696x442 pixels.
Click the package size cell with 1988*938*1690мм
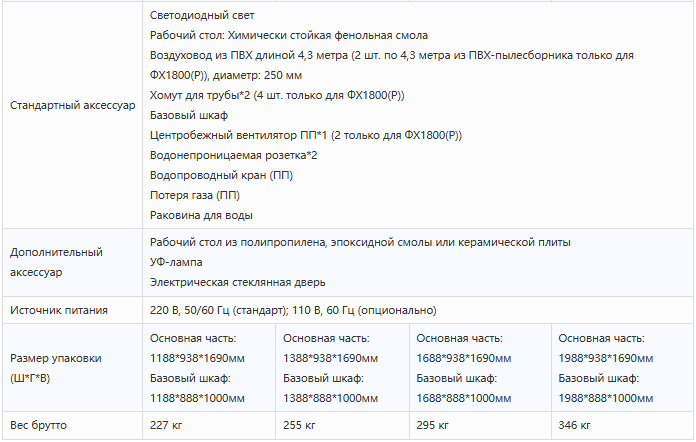[622, 368]
